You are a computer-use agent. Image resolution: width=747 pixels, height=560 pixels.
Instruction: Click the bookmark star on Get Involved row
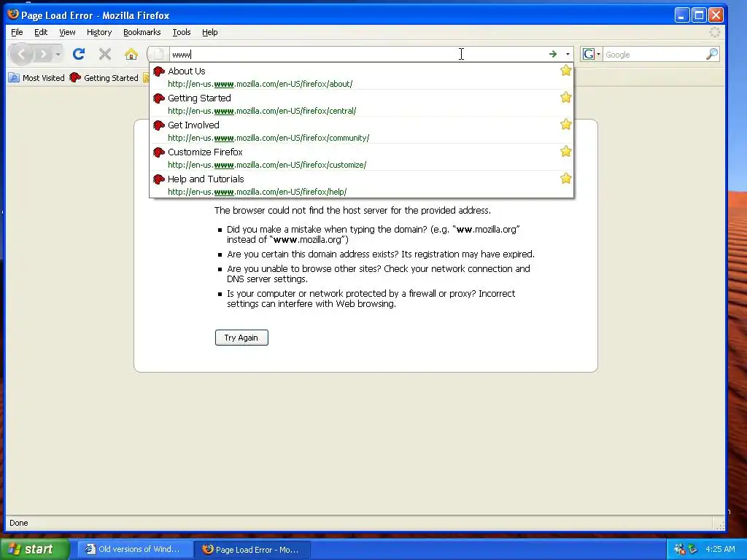click(x=565, y=124)
